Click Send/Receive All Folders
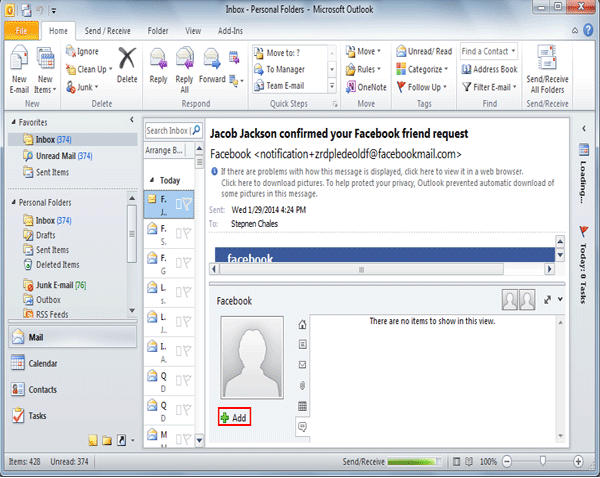The width and height of the screenshot is (600, 478). (547, 70)
